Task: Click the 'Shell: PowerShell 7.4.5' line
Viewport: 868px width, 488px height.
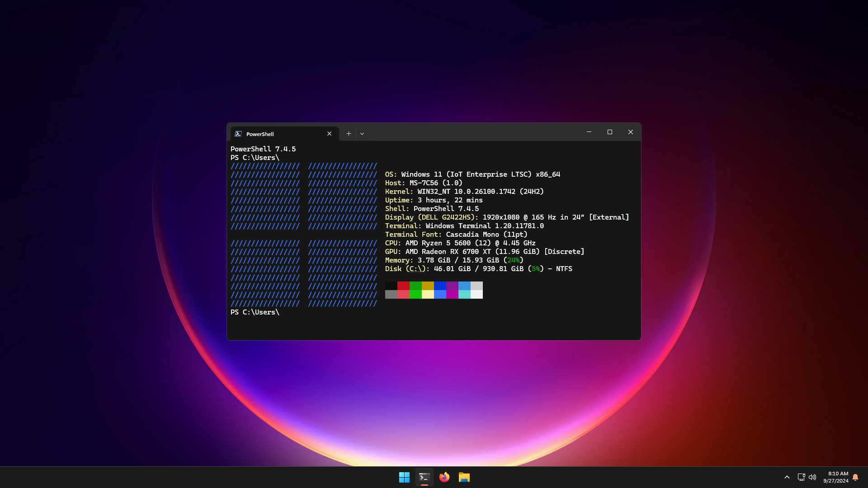Action: click(x=432, y=209)
